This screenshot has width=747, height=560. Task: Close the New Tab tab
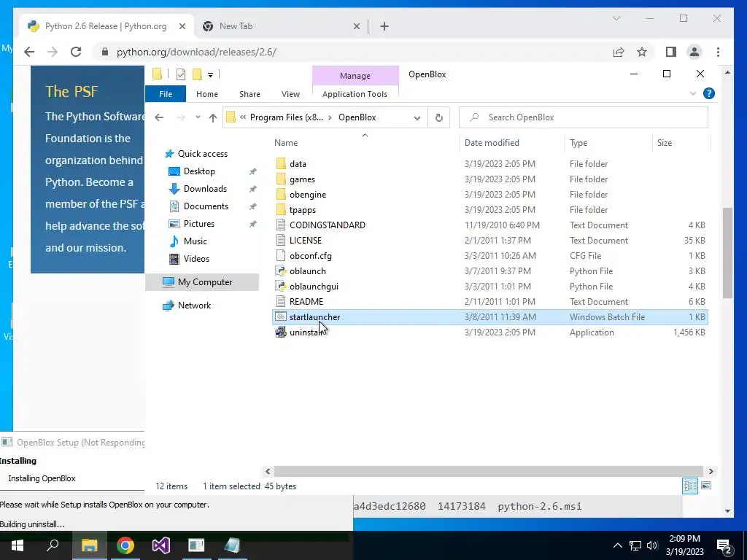click(356, 26)
